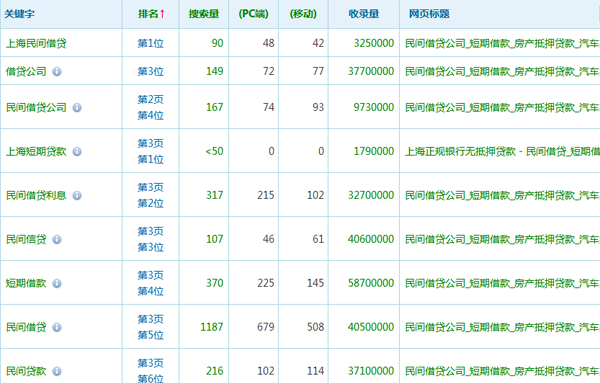Image resolution: width=600 pixels, height=383 pixels.
Task: Click search volume 167
Action: [x=215, y=108]
